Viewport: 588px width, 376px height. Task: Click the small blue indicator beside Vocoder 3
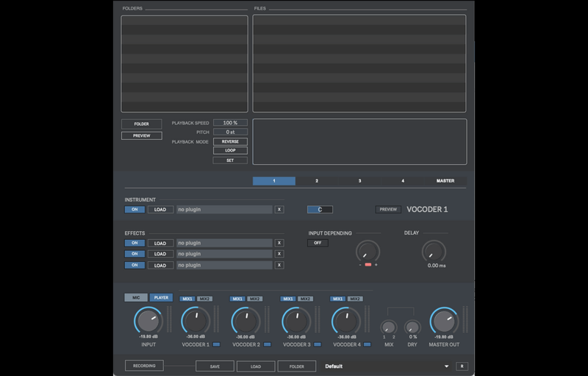(x=318, y=344)
